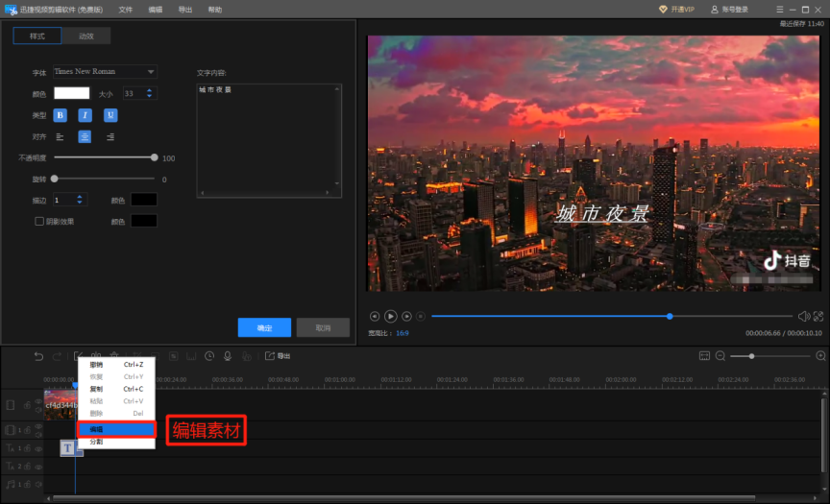Decrease font size with down arrow
The height and width of the screenshot is (504, 830).
tap(149, 96)
